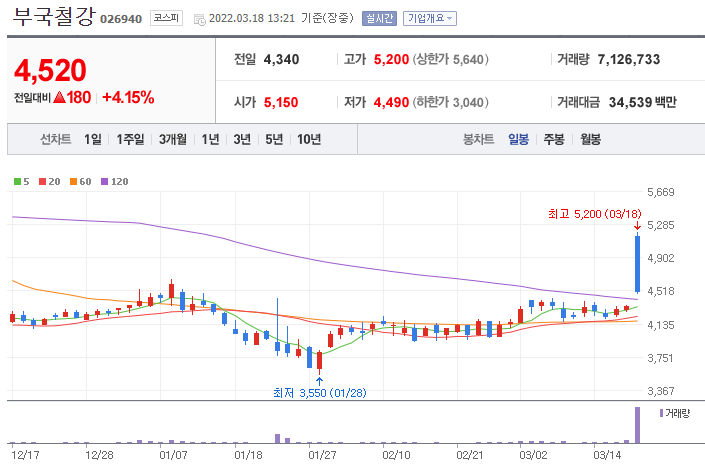Click the 2022.03.18 13:21 timestamp text
The height and width of the screenshot is (468, 705).
[252, 18]
